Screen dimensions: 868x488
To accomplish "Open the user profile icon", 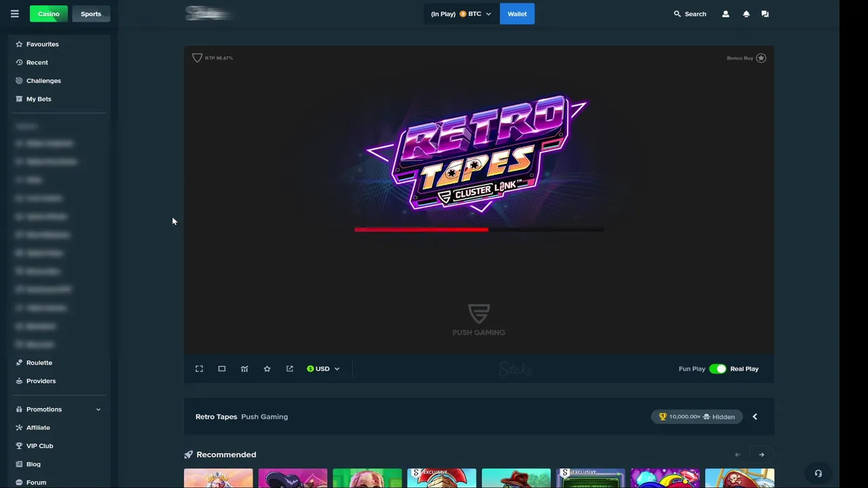I will coord(726,14).
